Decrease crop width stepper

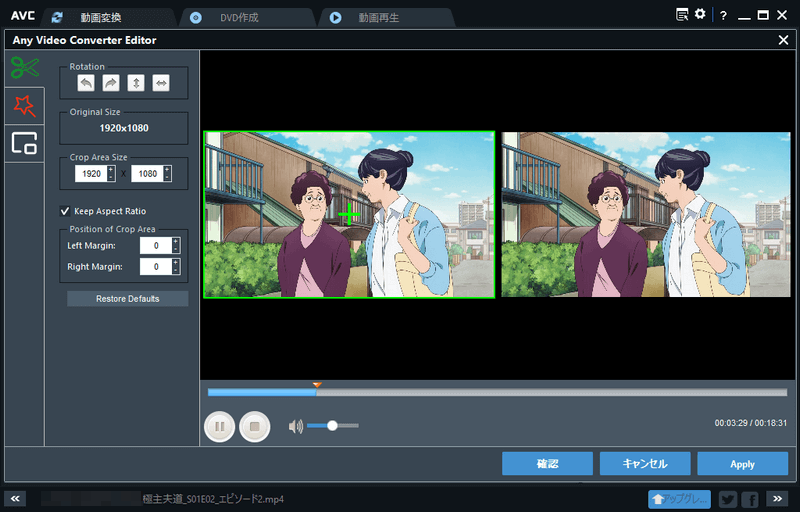tap(111, 177)
